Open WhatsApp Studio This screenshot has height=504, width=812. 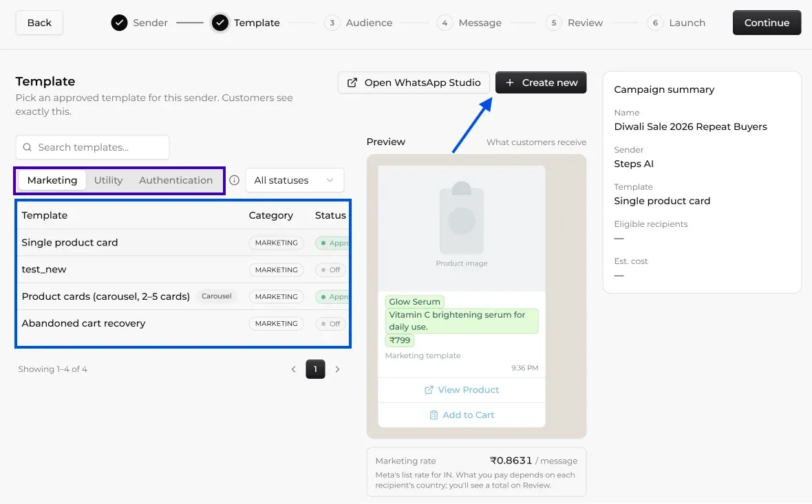tap(414, 83)
